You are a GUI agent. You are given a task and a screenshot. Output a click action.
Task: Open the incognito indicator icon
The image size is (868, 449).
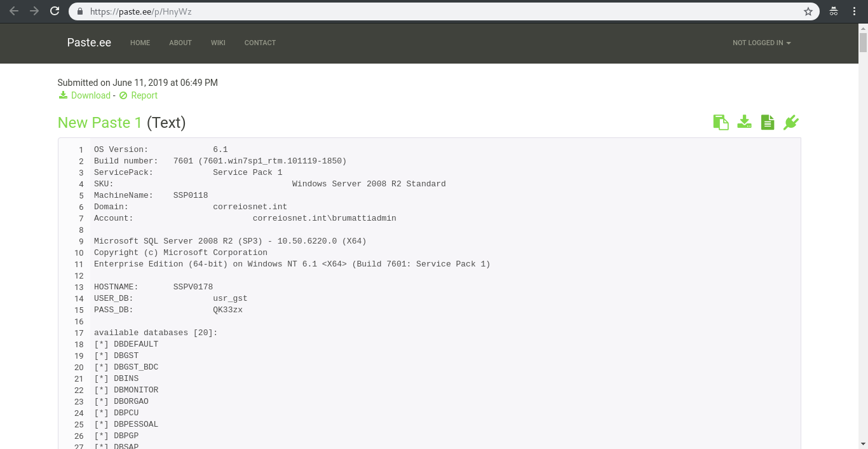834,11
